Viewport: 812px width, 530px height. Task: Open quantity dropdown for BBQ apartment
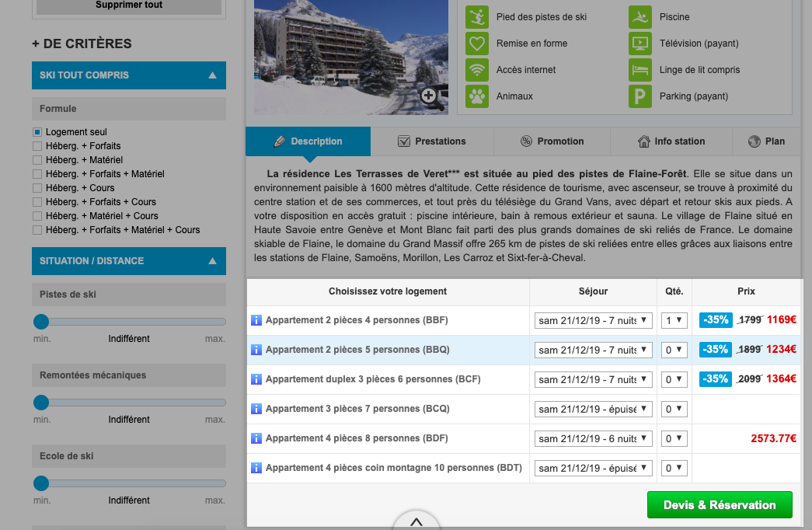coord(674,350)
